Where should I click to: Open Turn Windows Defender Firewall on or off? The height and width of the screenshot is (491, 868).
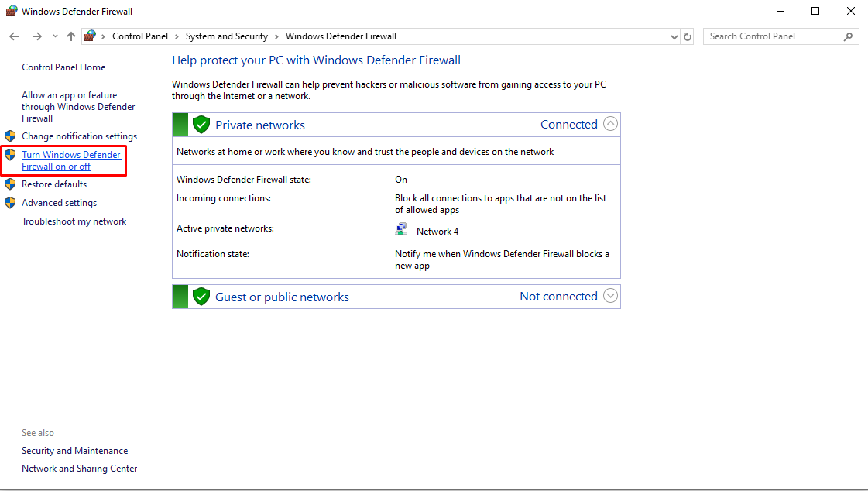point(71,160)
